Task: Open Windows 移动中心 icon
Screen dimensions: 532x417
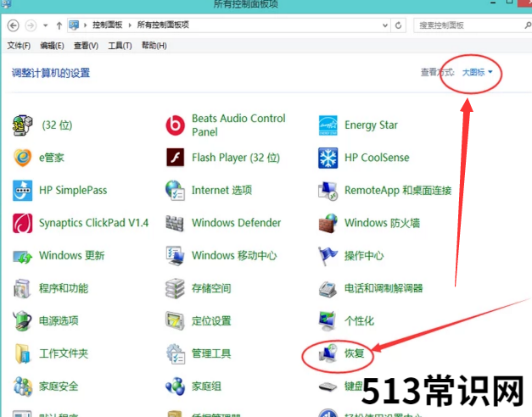Action: click(x=175, y=256)
